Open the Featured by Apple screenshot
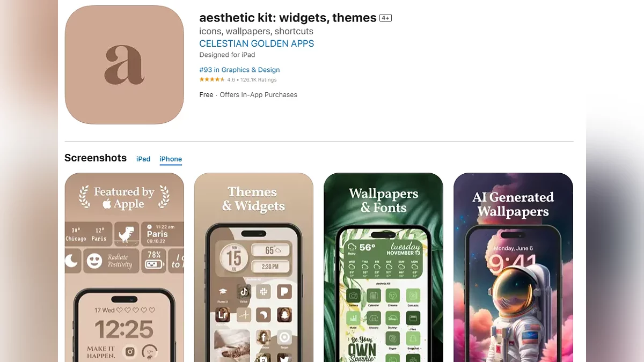This screenshot has width=644, height=362. click(x=125, y=267)
